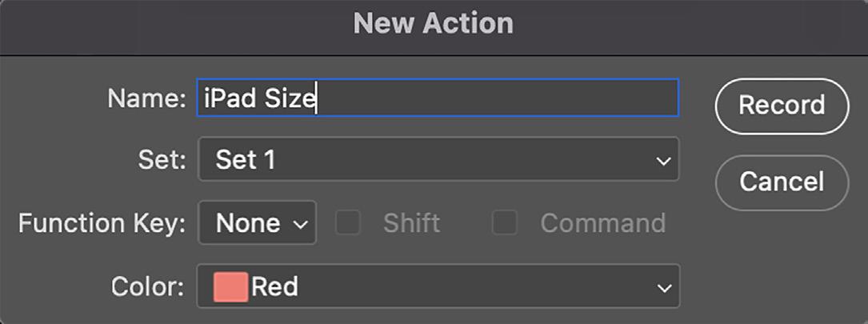The image size is (868, 324).
Task: Click the Red text in Color dropdown
Action: 274,286
